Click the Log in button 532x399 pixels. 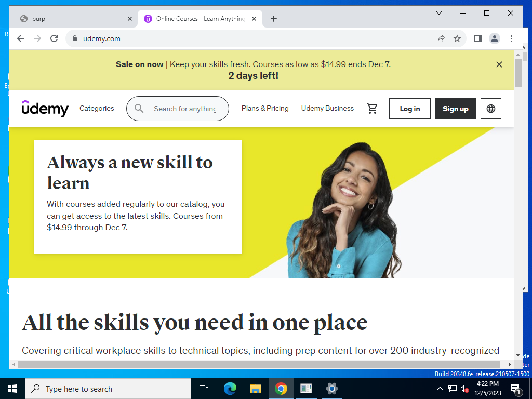pos(410,109)
